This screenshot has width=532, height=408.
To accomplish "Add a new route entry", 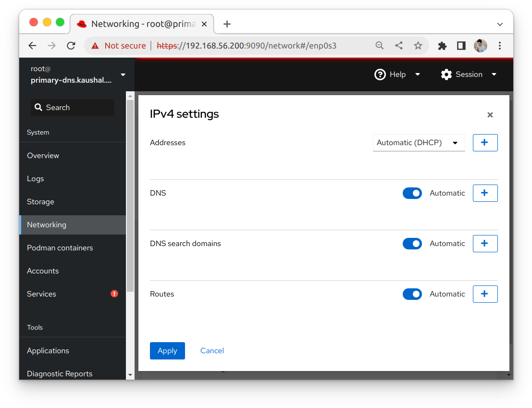I will tap(485, 294).
